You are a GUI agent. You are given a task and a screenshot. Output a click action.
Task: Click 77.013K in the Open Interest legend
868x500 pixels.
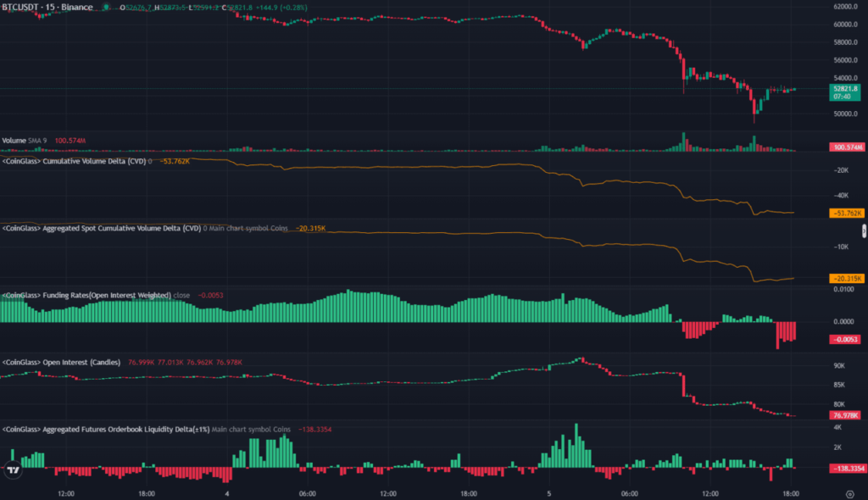(x=170, y=362)
